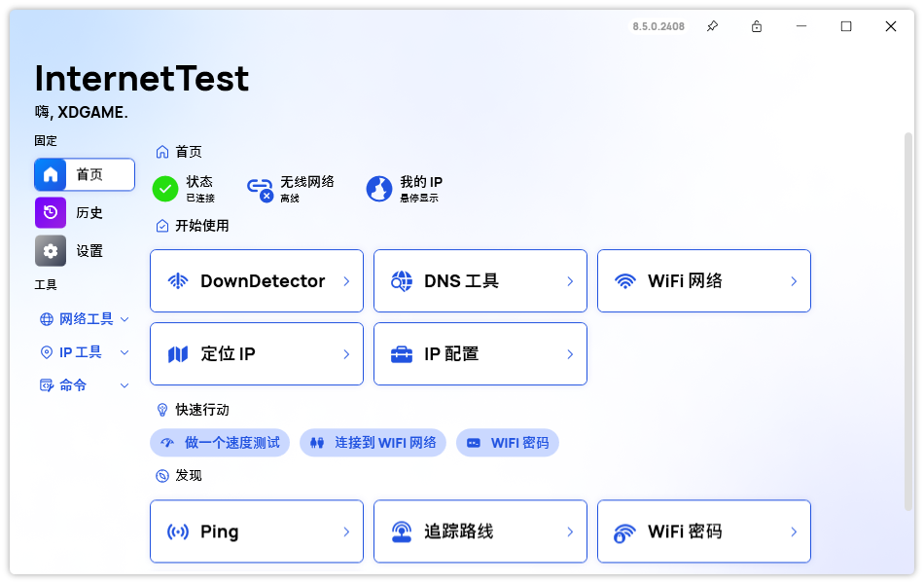Open the DNS 工具 card

[480, 280]
